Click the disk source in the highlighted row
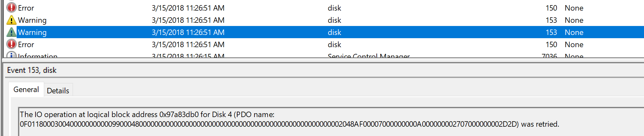Viewport: 644px width, 136px height. pos(334,32)
